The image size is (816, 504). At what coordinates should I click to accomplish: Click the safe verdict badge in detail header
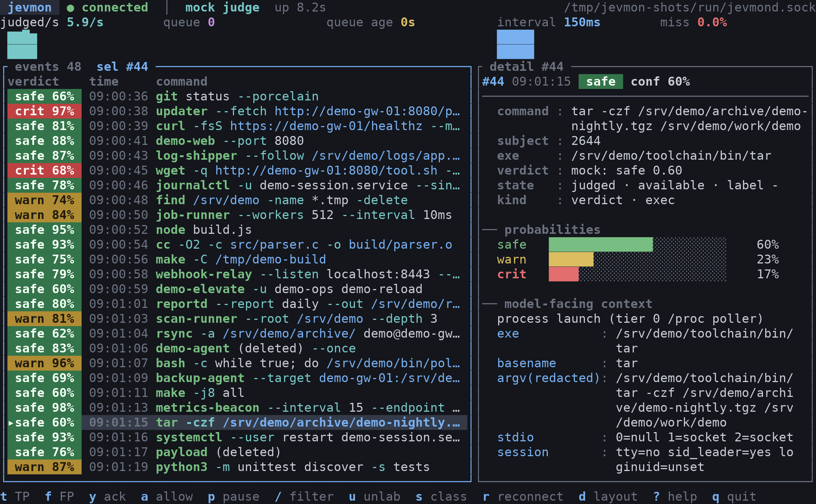(x=601, y=82)
